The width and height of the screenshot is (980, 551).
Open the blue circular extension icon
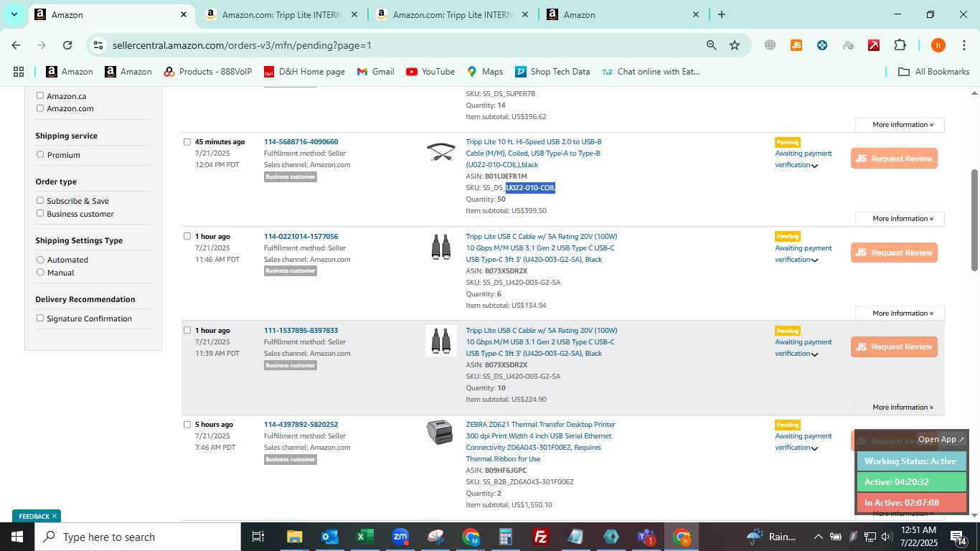point(822,45)
